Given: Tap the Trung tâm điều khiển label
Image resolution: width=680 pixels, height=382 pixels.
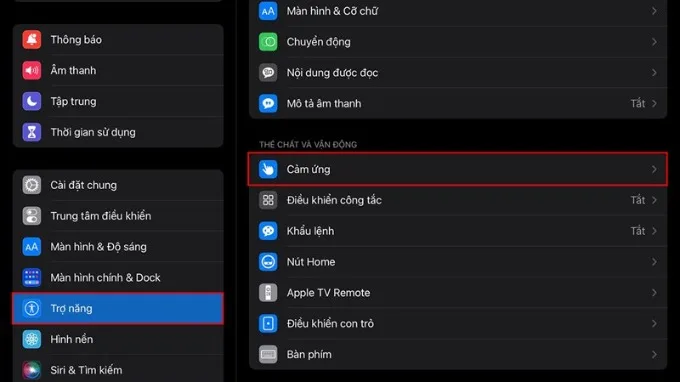Looking at the screenshot, I should [x=101, y=215].
